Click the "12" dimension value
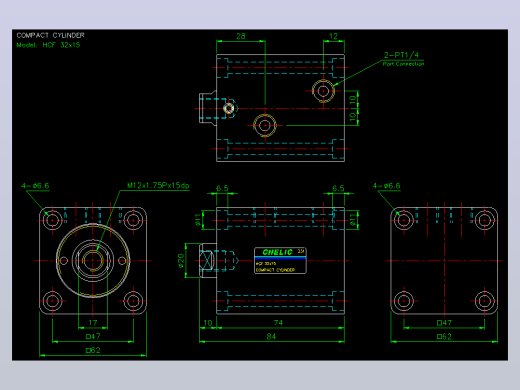Image resolution: width=520 pixels, height=390 pixels. tap(333, 36)
